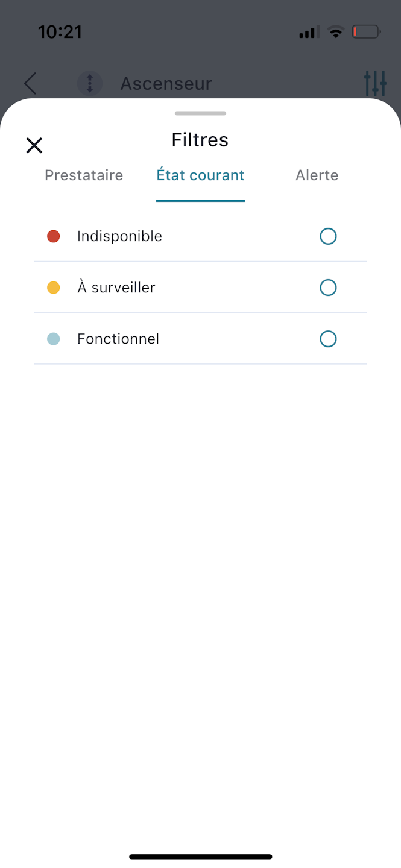
Task: Switch to the Prestataire tab
Action: coord(84,175)
